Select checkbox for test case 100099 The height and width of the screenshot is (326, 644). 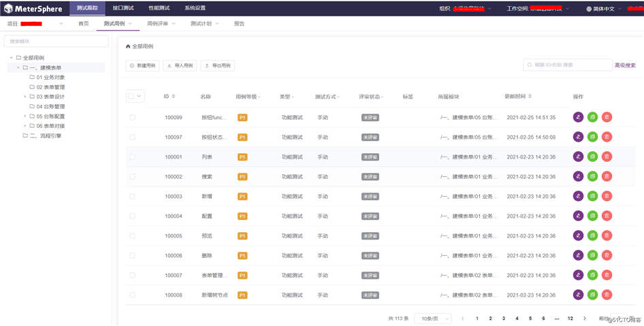point(132,118)
